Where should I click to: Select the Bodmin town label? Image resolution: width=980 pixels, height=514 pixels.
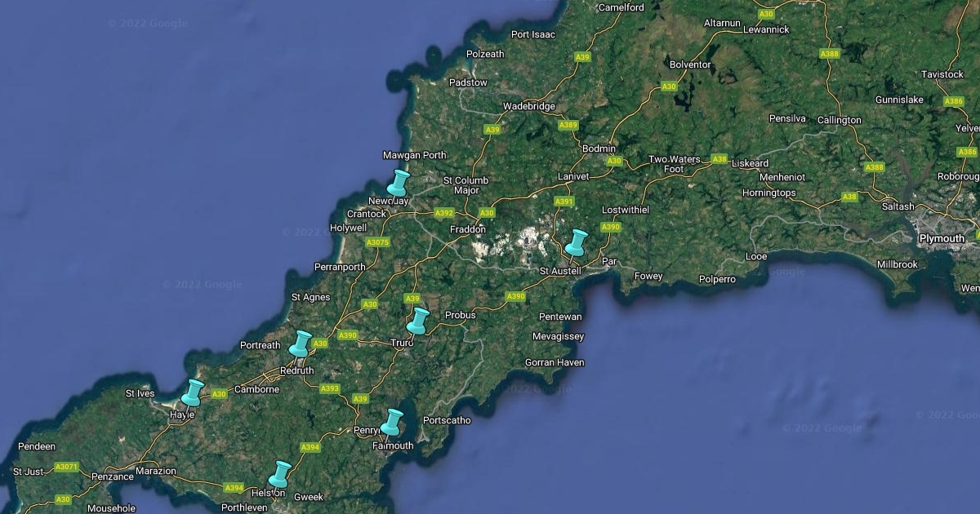tap(597, 149)
